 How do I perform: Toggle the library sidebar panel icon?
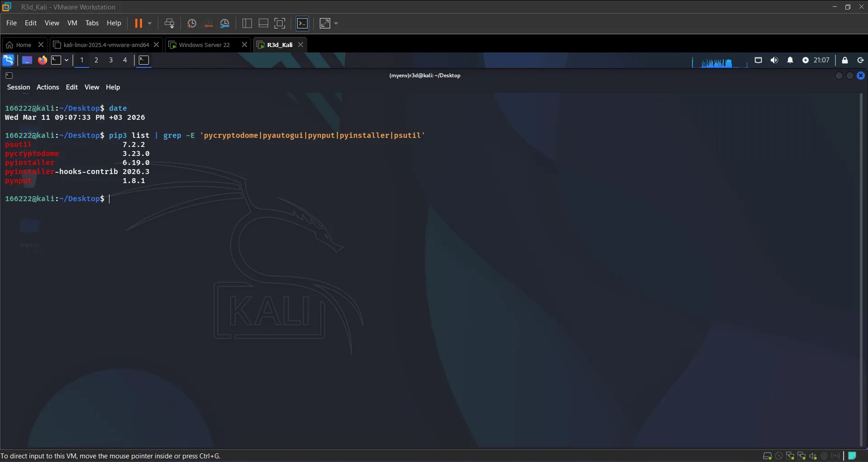click(x=247, y=23)
